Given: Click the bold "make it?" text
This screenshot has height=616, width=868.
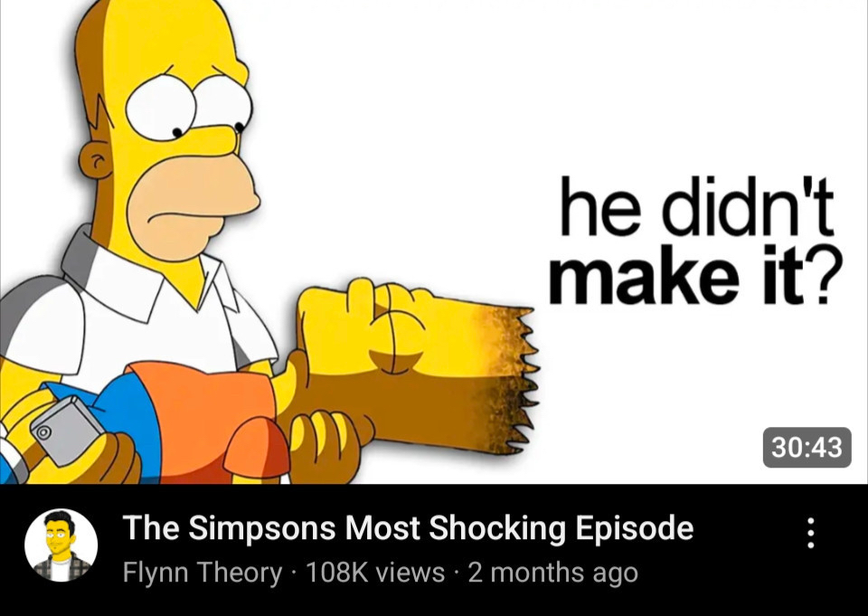Looking at the screenshot, I should pos(695,275).
